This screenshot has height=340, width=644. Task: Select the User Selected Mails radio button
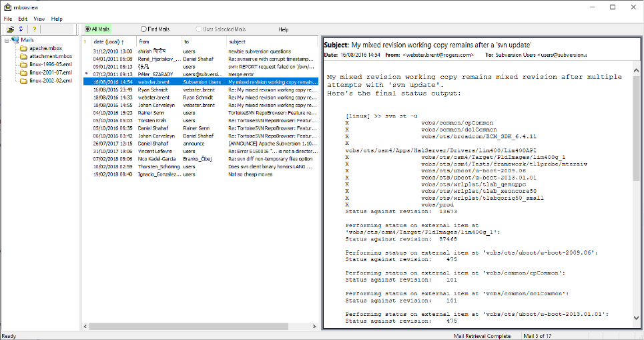(220, 29)
